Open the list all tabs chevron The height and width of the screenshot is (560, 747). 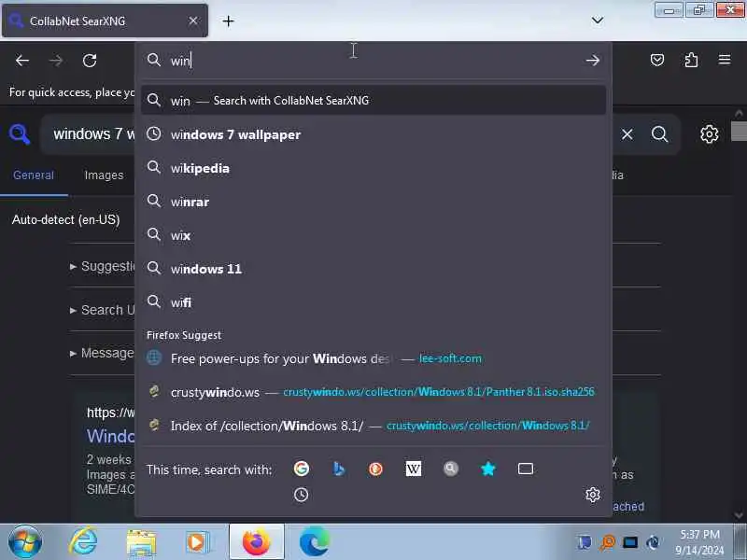(598, 20)
